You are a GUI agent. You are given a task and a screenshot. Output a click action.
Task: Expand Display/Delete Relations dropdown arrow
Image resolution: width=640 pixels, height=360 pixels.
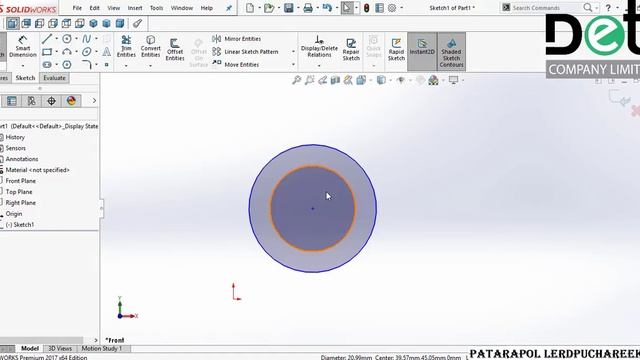(x=319, y=65)
